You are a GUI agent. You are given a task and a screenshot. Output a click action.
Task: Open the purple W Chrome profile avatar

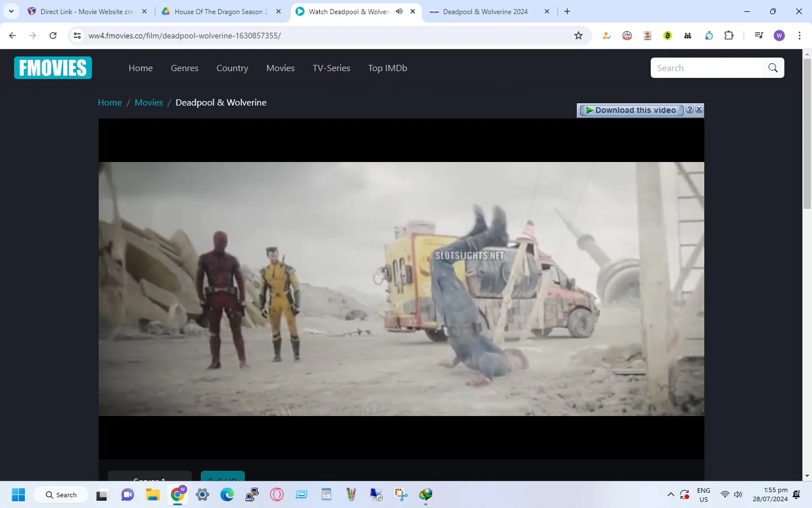pos(779,36)
